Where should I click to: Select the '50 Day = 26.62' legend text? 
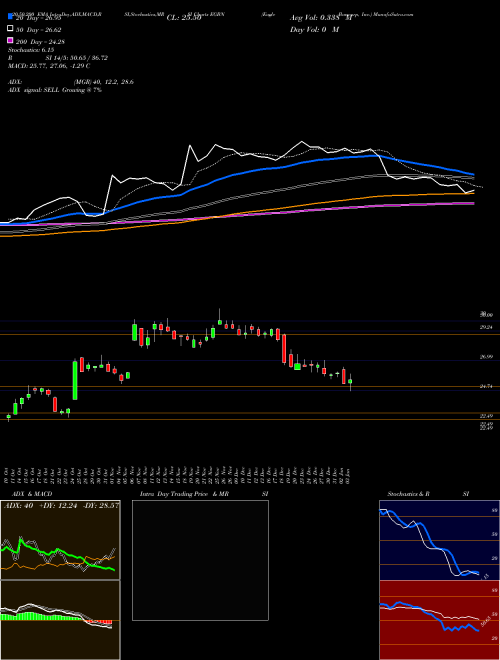click(x=39, y=29)
